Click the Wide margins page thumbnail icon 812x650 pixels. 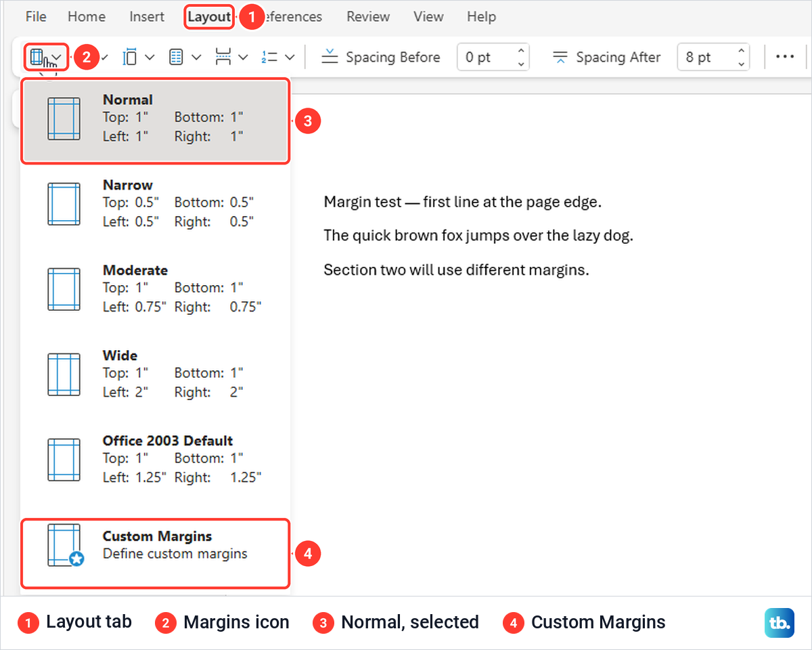[x=64, y=374]
